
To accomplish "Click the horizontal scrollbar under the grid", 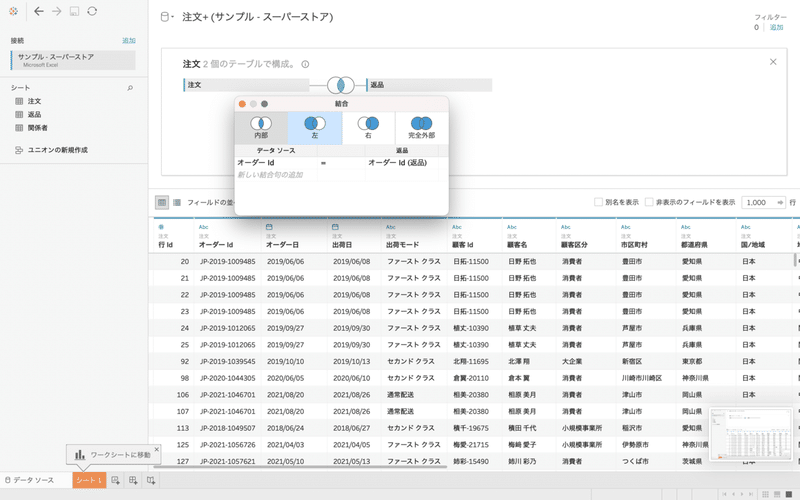I will tap(300, 466).
